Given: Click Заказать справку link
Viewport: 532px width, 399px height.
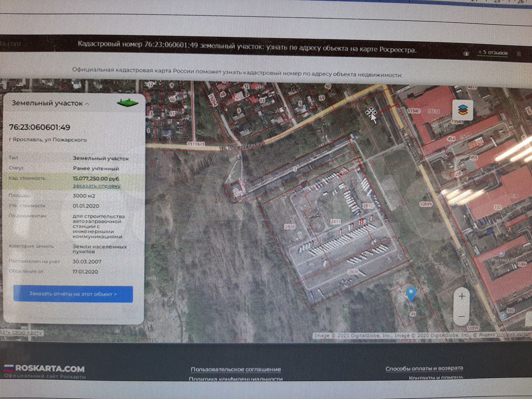Looking at the screenshot, I should (x=96, y=186).
